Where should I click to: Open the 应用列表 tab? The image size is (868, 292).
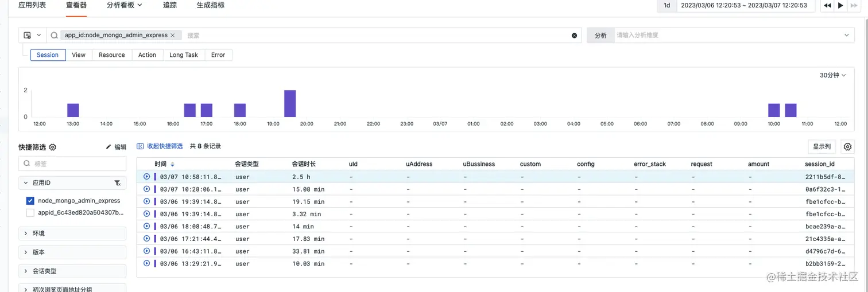pyautogui.click(x=32, y=5)
